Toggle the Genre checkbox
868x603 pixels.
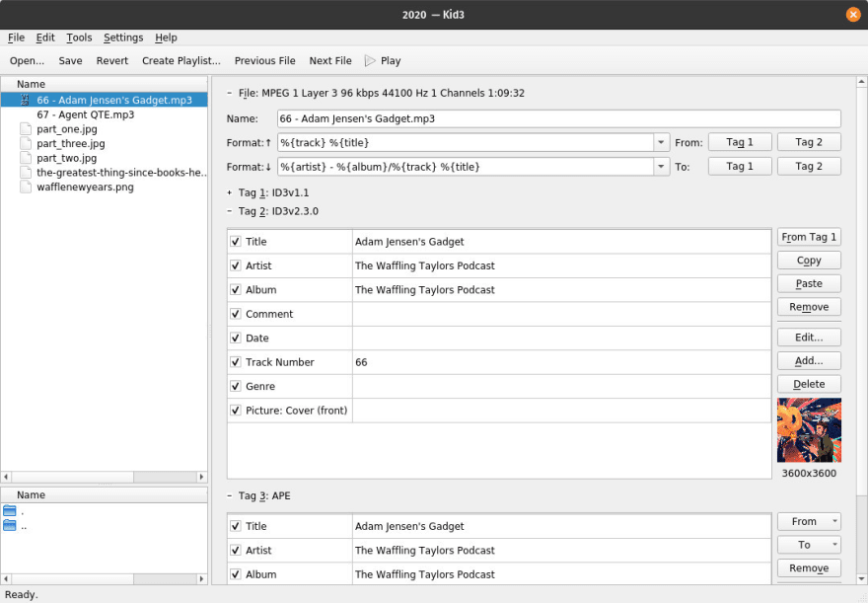pos(236,386)
